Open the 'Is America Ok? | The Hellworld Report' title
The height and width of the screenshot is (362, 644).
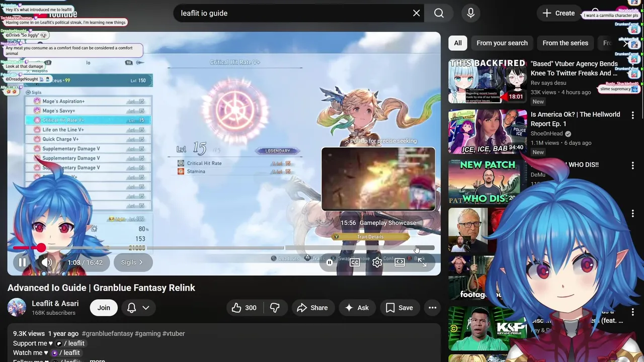coord(575,119)
